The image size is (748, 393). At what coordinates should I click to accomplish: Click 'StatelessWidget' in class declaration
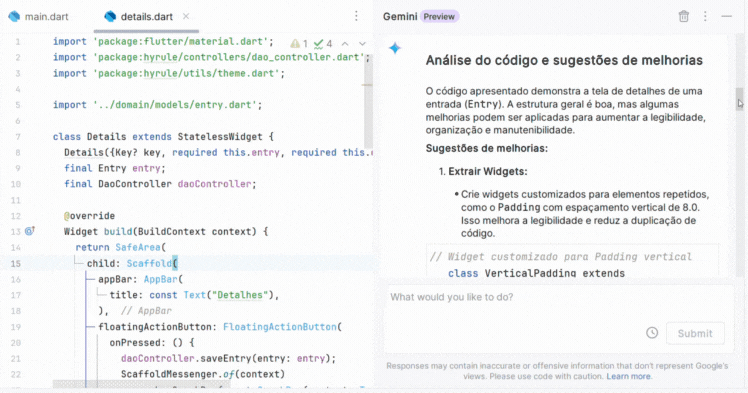pos(220,136)
